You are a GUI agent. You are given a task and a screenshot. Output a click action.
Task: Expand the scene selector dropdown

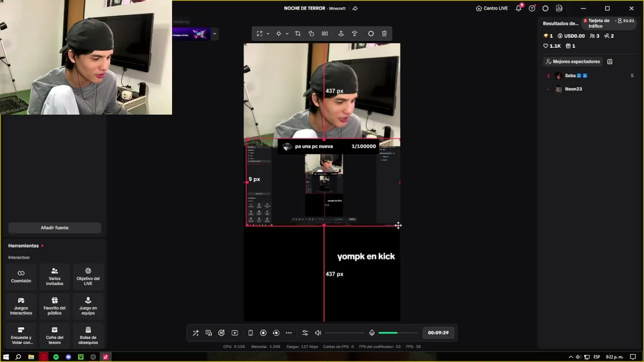point(214,34)
